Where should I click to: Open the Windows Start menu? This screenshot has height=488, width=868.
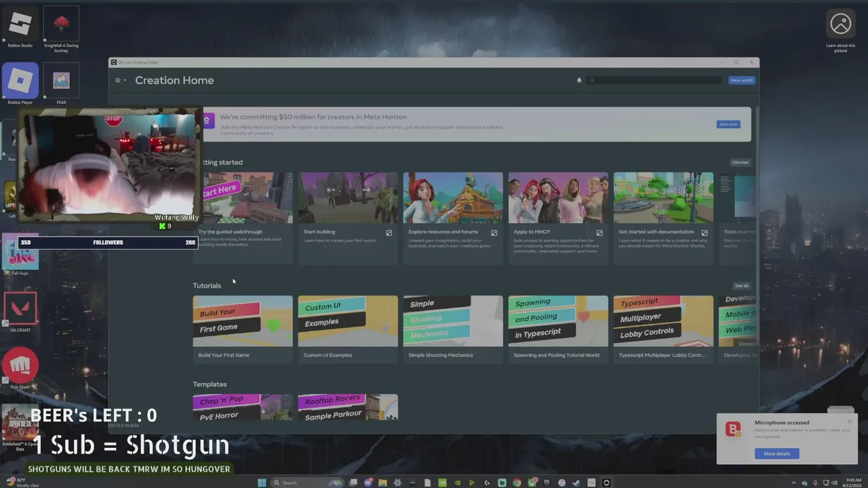coord(262,483)
